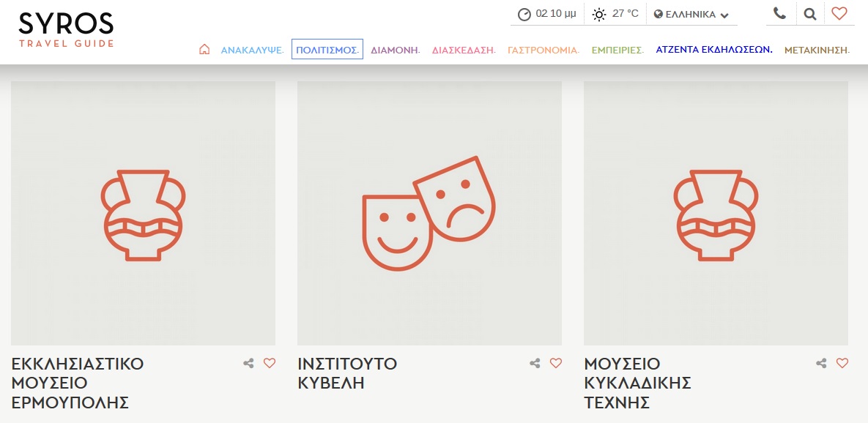This screenshot has height=423, width=868.
Task: Click the Syros Travel Guide logo
Action: tap(66, 30)
